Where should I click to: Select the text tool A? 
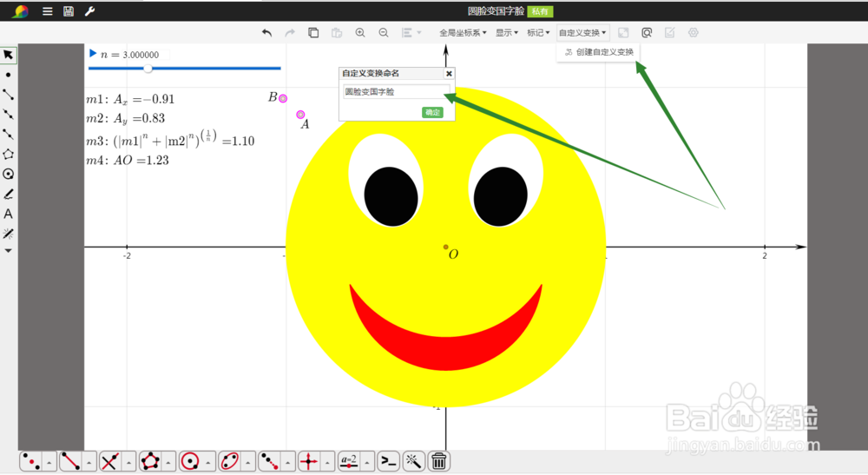9,214
